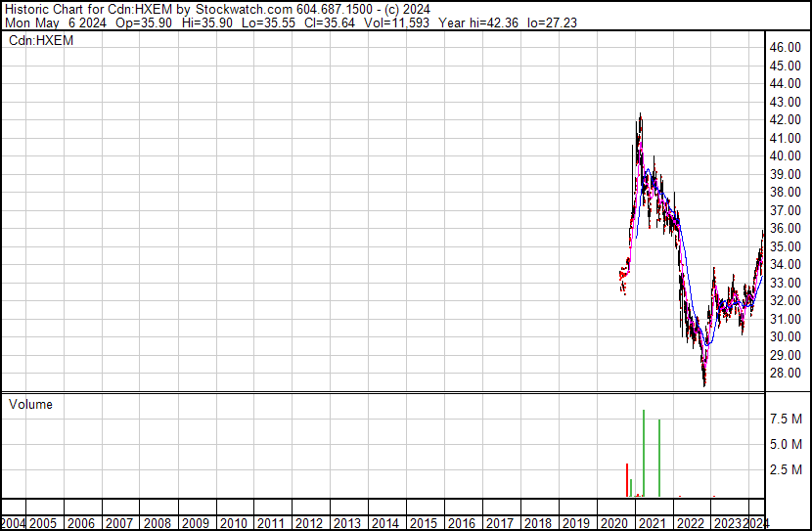This screenshot has height=531, width=812.
Task: Select the 2012 year marker on the time axis
Action: pos(309,523)
